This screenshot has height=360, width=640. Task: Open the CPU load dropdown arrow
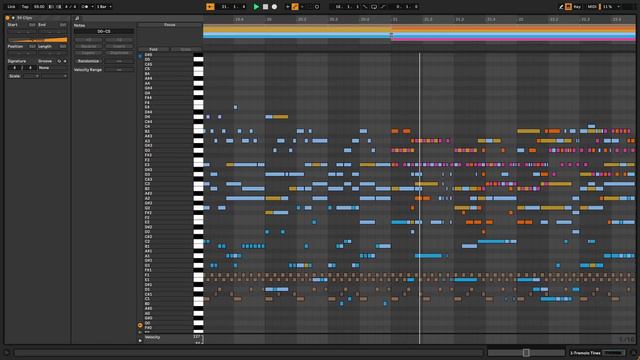619,7
